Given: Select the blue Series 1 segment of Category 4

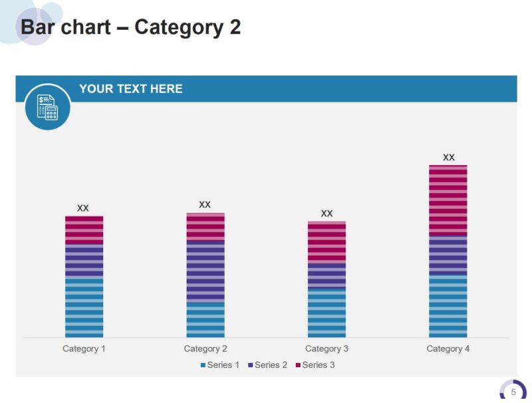Looking at the screenshot, I should [x=448, y=307].
